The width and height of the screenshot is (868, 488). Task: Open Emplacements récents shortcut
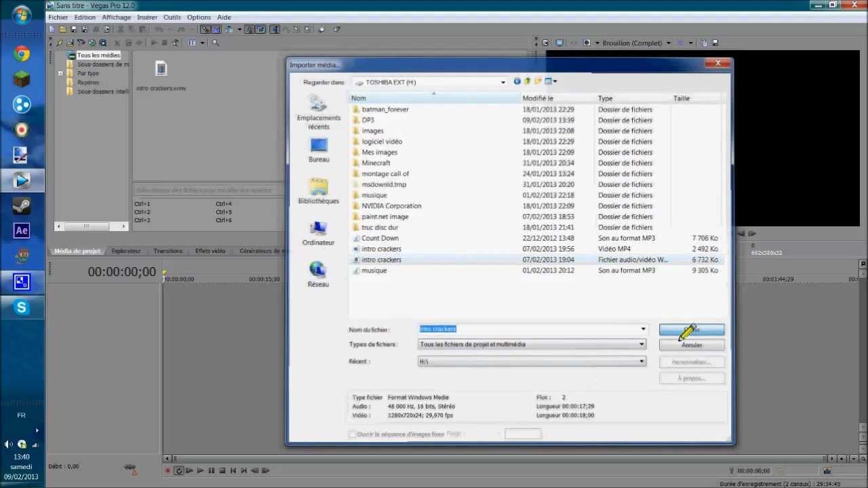pyautogui.click(x=318, y=113)
